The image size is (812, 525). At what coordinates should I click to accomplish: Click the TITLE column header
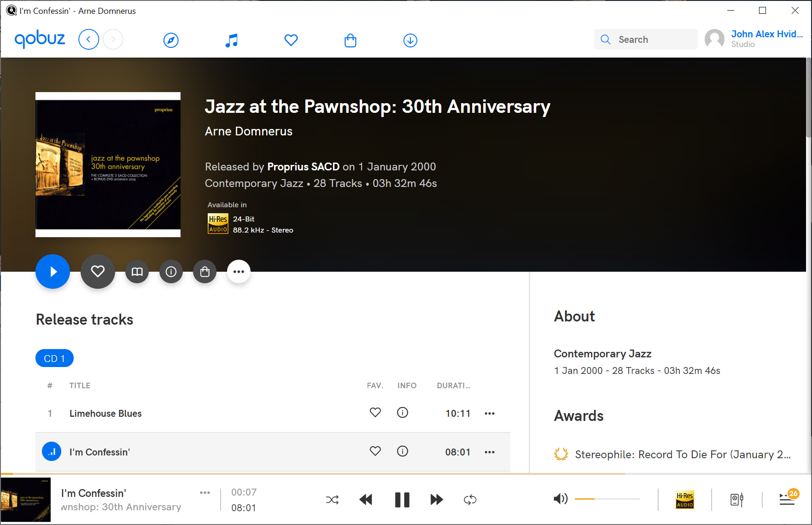pyautogui.click(x=80, y=385)
